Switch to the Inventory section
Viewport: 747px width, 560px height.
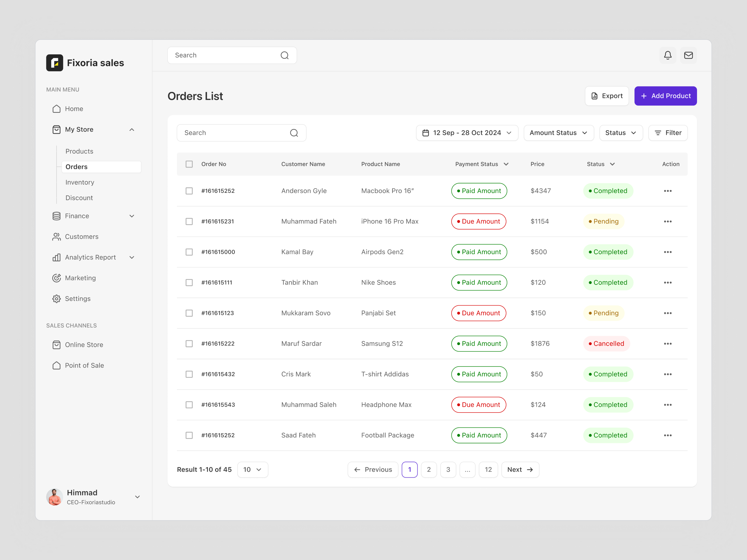80,182
